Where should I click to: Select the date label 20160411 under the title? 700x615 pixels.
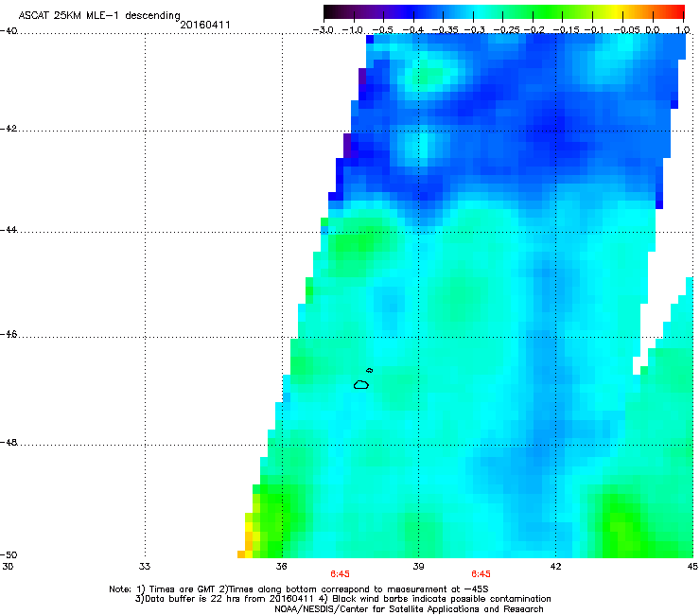click(x=205, y=25)
